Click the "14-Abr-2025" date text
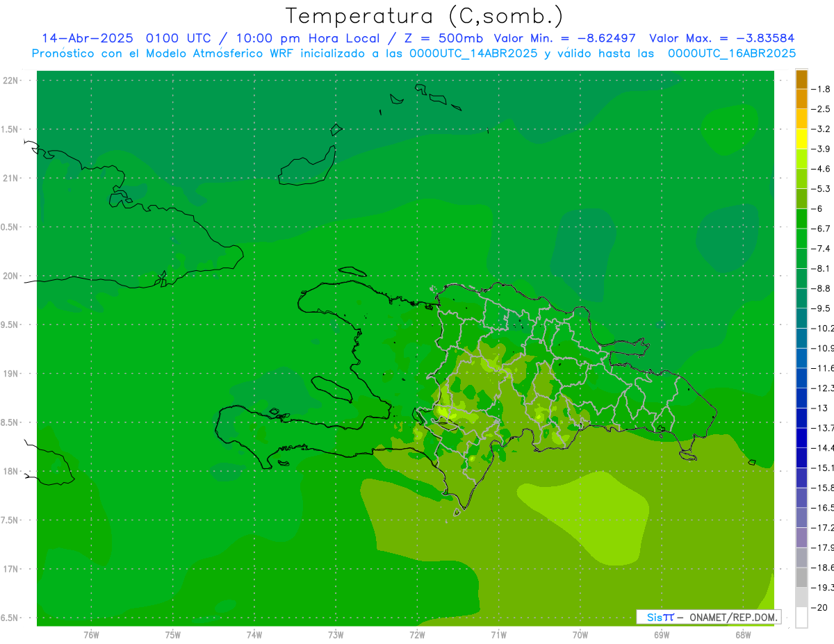The width and height of the screenshot is (834, 644). pyautogui.click(x=88, y=38)
